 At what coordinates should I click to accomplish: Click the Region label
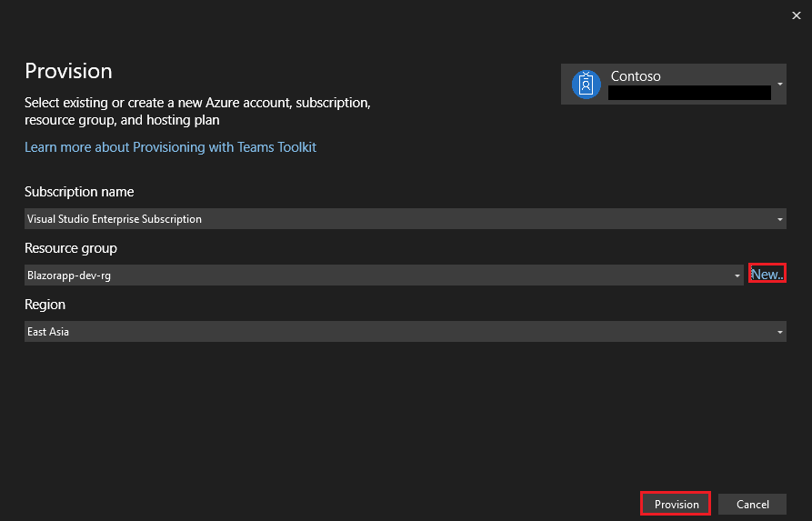point(45,305)
